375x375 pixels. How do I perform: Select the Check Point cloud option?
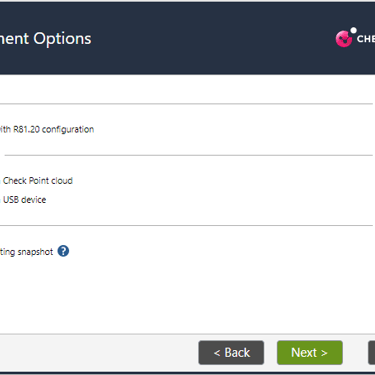[36, 181]
